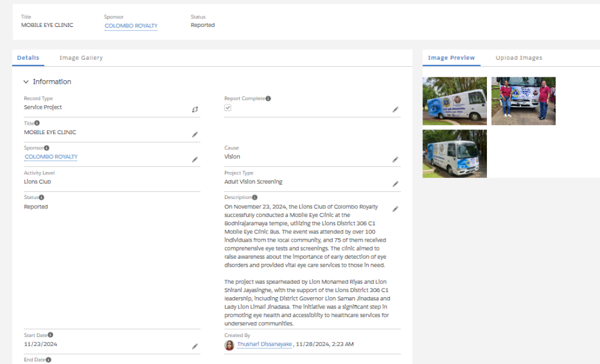
Task: Click the Service Project record type value
Action: click(43, 108)
